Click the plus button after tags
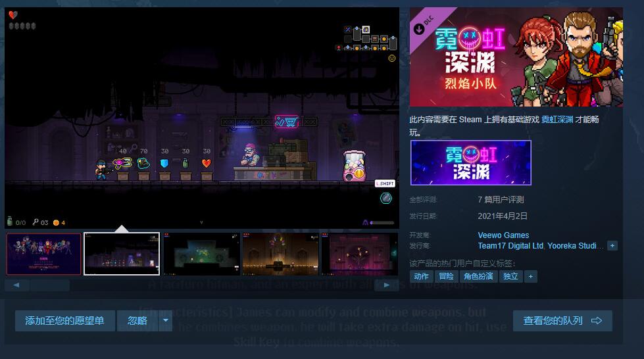The width and height of the screenshot is (644, 359). click(531, 276)
